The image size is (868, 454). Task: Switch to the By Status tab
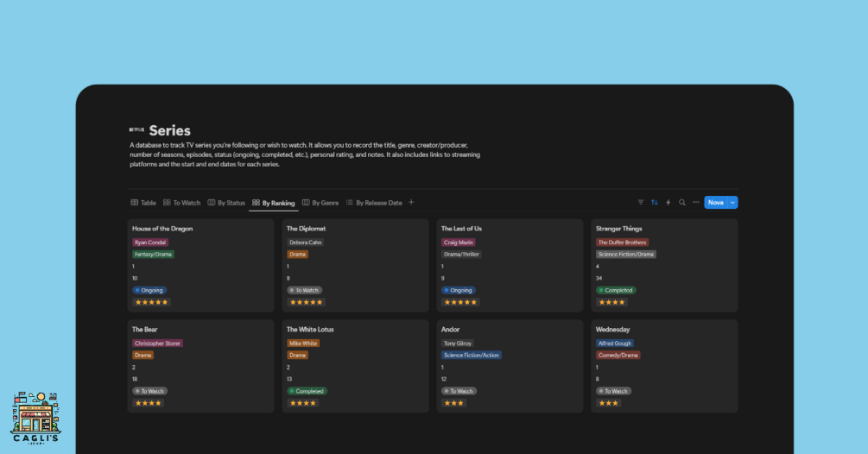tap(226, 203)
